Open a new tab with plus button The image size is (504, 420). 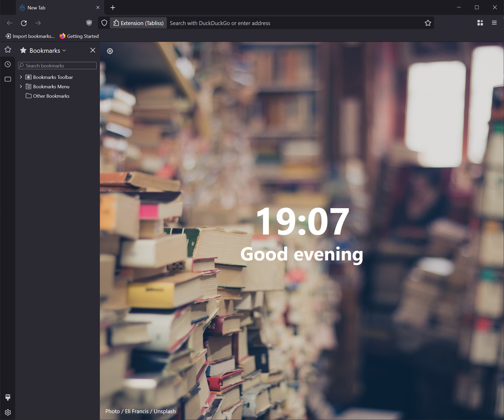point(113,8)
